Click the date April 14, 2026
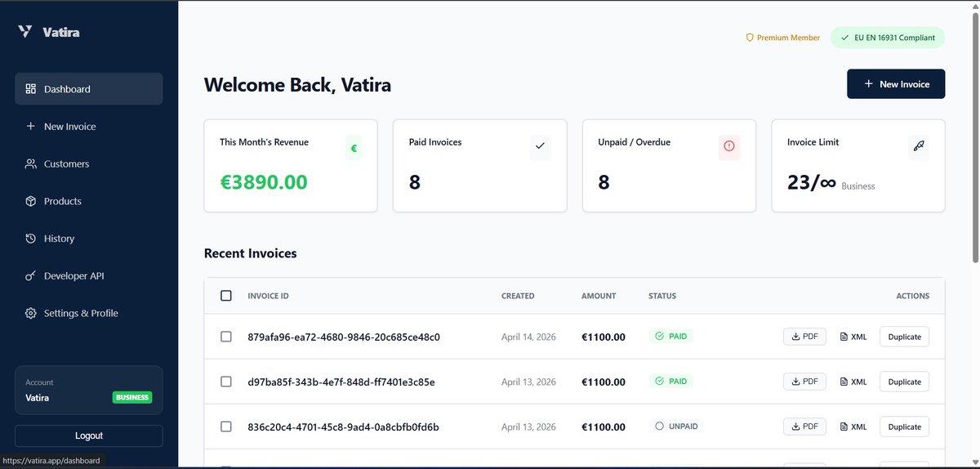Image resolution: width=980 pixels, height=469 pixels. tap(528, 337)
